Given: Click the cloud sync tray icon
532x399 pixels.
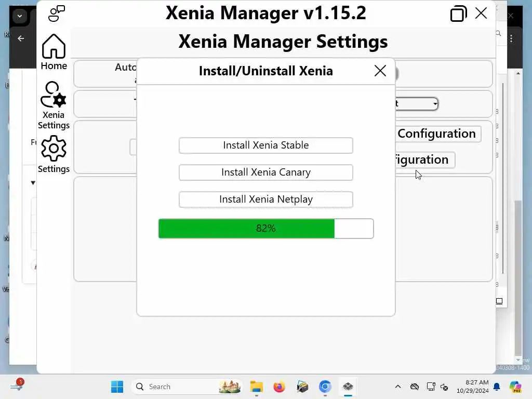Looking at the screenshot, I should pyautogui.click(x=414, y=387).
